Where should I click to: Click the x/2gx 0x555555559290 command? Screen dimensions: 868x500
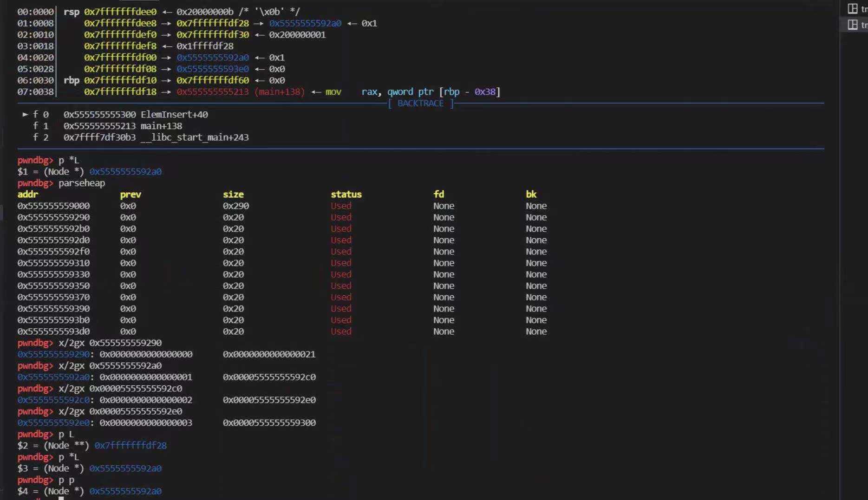(110, 343)
